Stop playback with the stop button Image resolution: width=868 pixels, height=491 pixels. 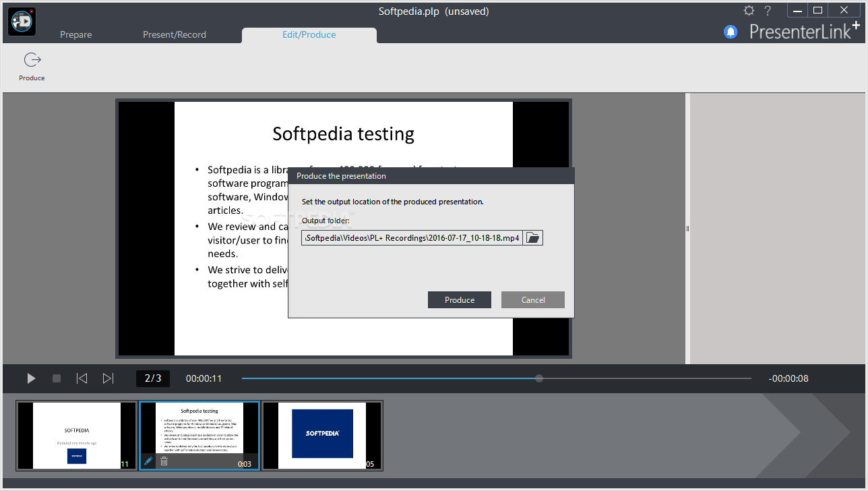click(57, 378)
